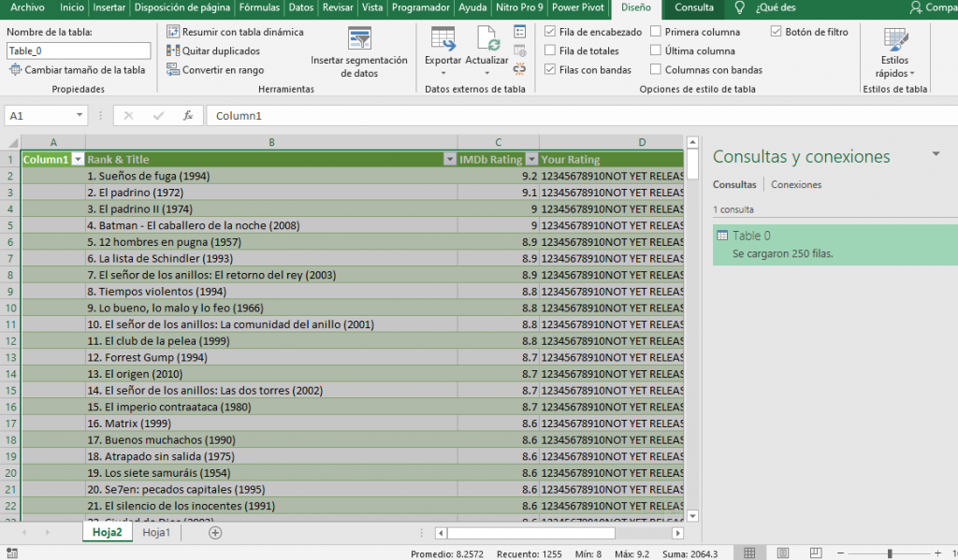Click the table name input field

77,50
